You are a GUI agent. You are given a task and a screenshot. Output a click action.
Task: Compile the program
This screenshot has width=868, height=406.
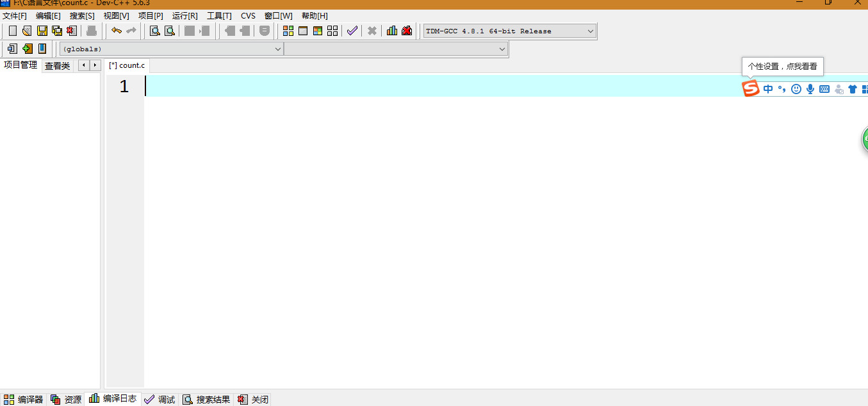pyautogui.click(x=288, y=31)
